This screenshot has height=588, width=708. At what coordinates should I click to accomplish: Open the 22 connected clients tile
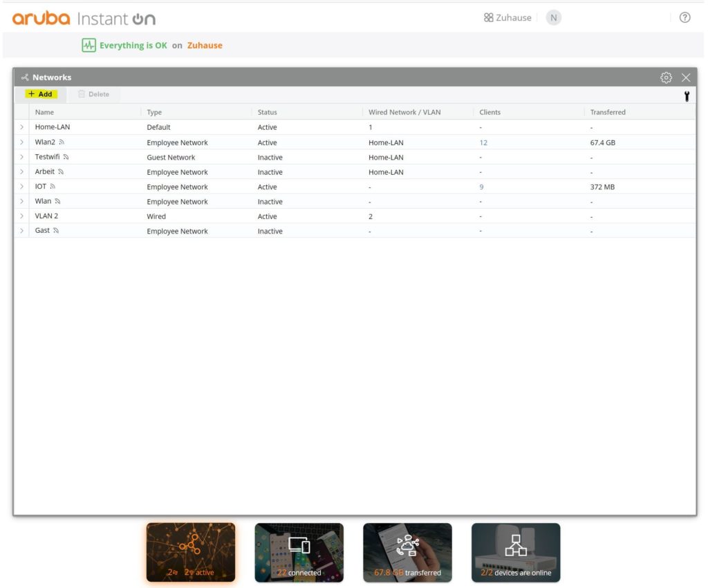pyautogui.click(x=299, y=552)
